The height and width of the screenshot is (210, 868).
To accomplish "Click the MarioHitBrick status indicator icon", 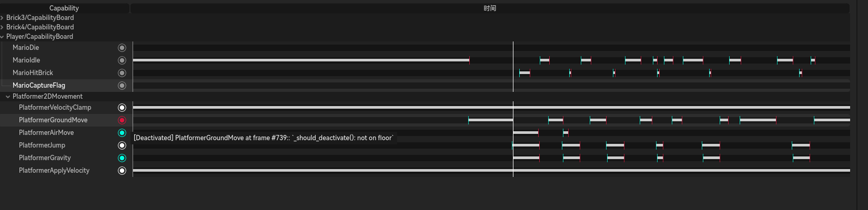I will [122, 73].
